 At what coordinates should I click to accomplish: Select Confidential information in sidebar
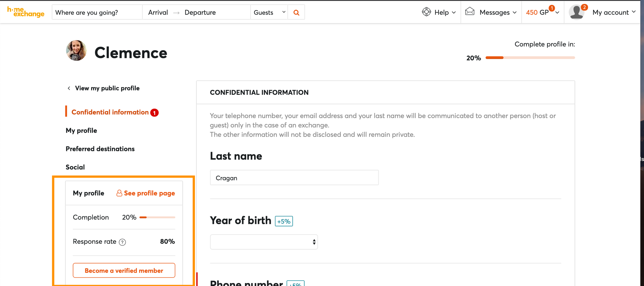(x=110, y=112)
